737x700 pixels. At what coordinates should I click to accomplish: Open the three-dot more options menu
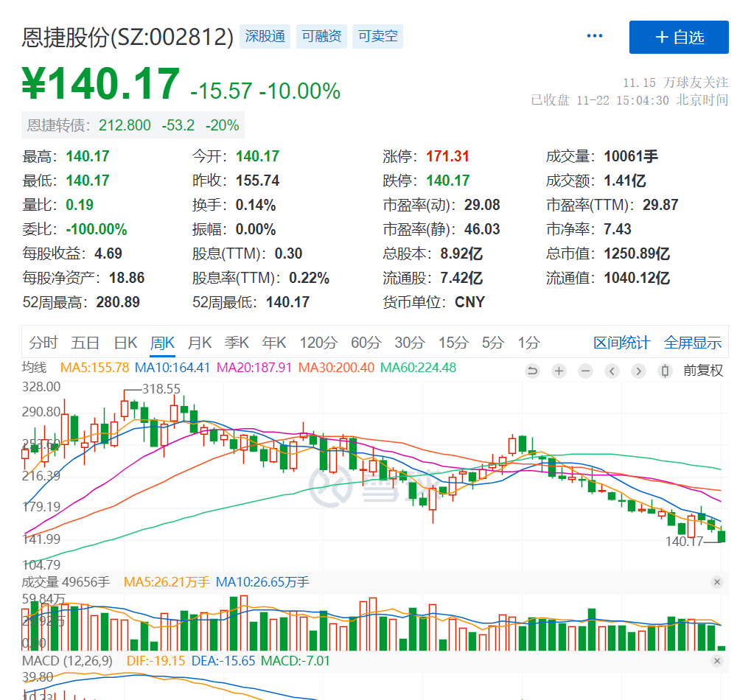[x=595, y=36]
